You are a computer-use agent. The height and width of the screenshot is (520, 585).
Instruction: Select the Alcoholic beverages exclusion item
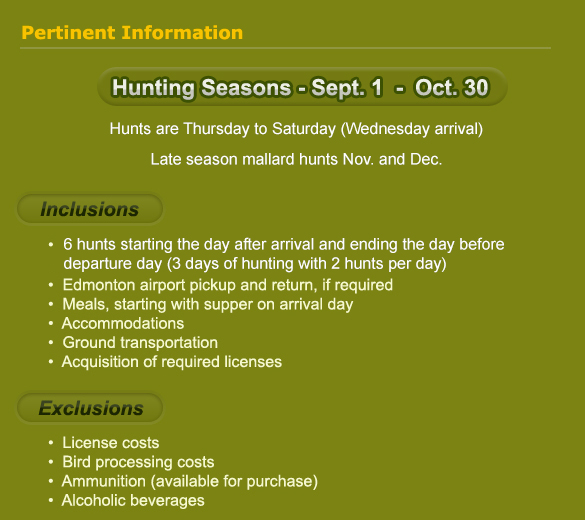pyautogui.click(x=133, y=501)
